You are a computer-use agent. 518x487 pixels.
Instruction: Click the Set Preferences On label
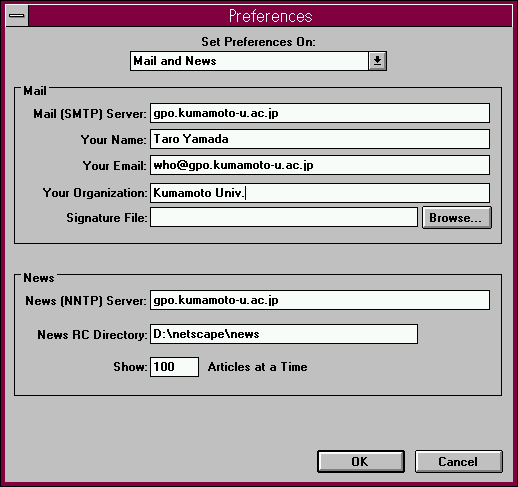[x=258, y=42]
